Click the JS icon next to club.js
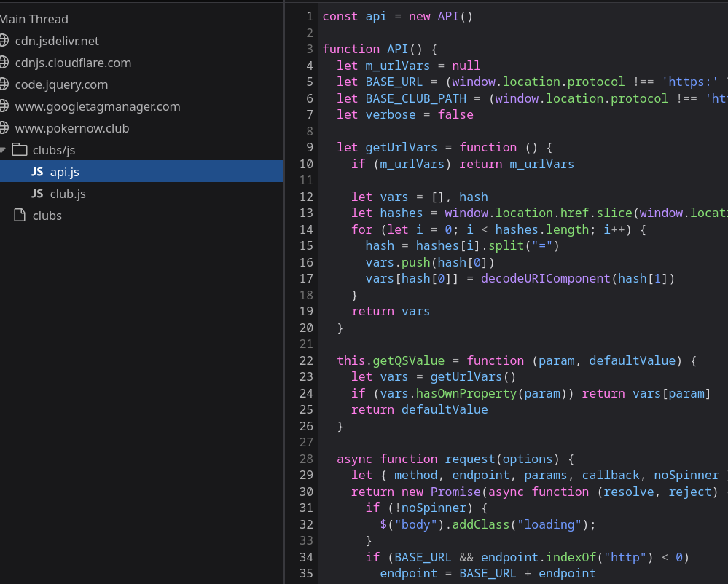Viewport: 728px width, 584px height. point(38,194)
